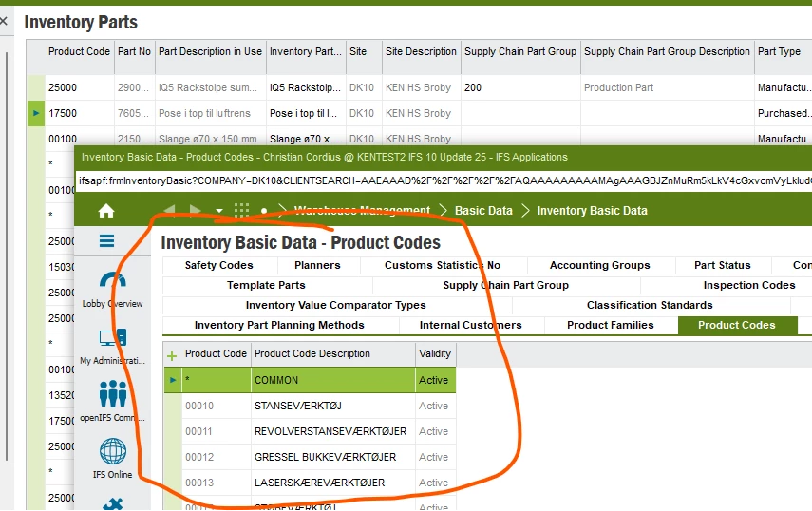
Task: Open the Accounting Groups tab
Action: (599, 266)
